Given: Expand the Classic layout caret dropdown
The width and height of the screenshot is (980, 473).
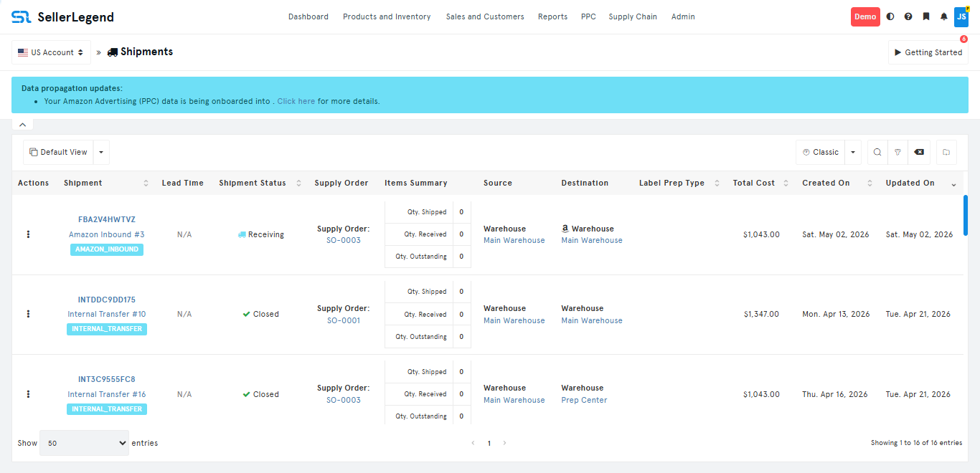Looking at the screenshot, I should 853,152.
